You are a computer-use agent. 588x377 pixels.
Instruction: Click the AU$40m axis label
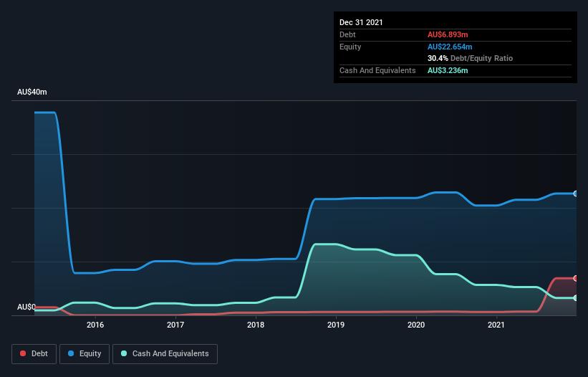pyautogui.click(x=32, y=92)
